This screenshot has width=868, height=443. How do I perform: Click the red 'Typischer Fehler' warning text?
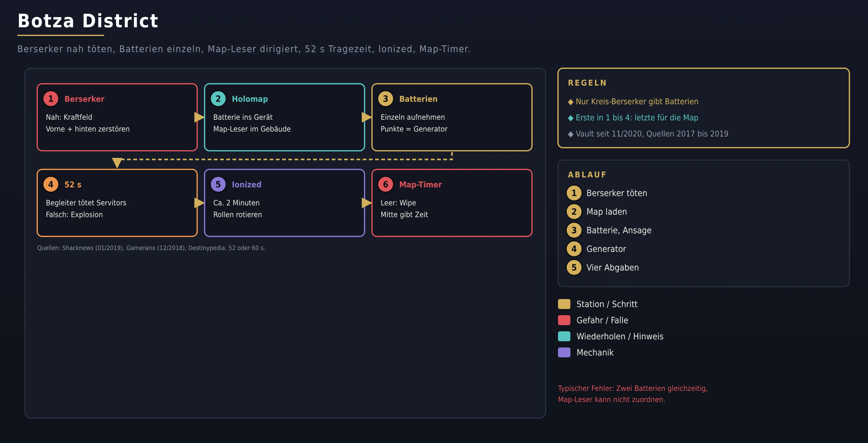click(632, 394)
